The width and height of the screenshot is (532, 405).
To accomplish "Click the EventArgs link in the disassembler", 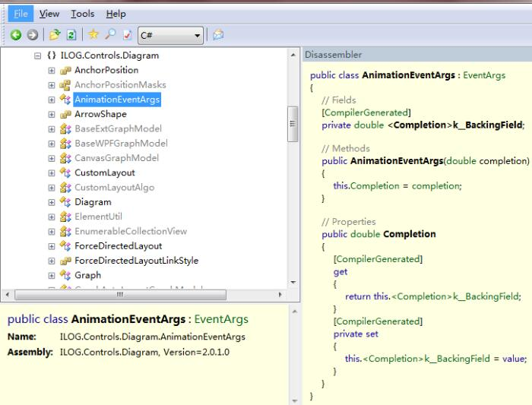I will 483,76.
